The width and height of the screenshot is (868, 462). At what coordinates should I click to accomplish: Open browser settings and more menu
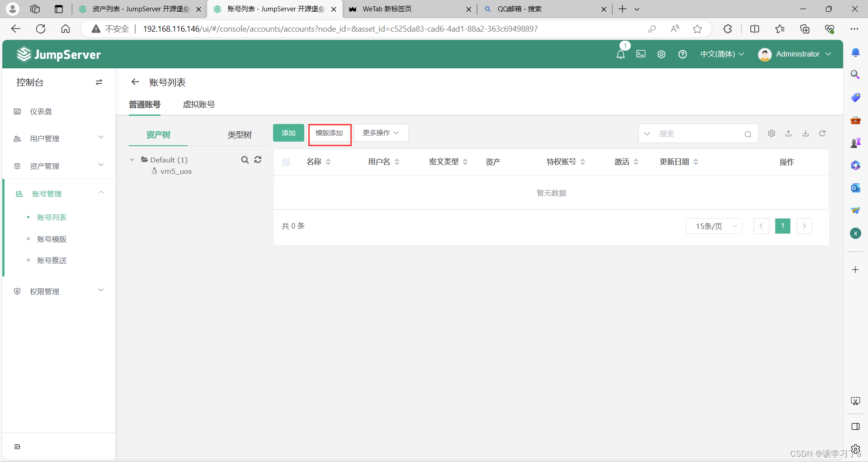854,29
